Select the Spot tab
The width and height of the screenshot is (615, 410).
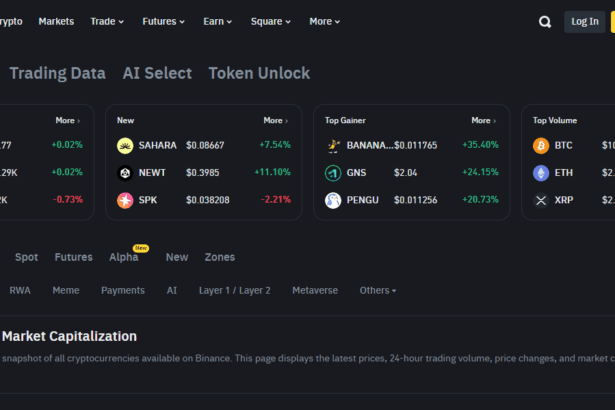coord(27,257)
